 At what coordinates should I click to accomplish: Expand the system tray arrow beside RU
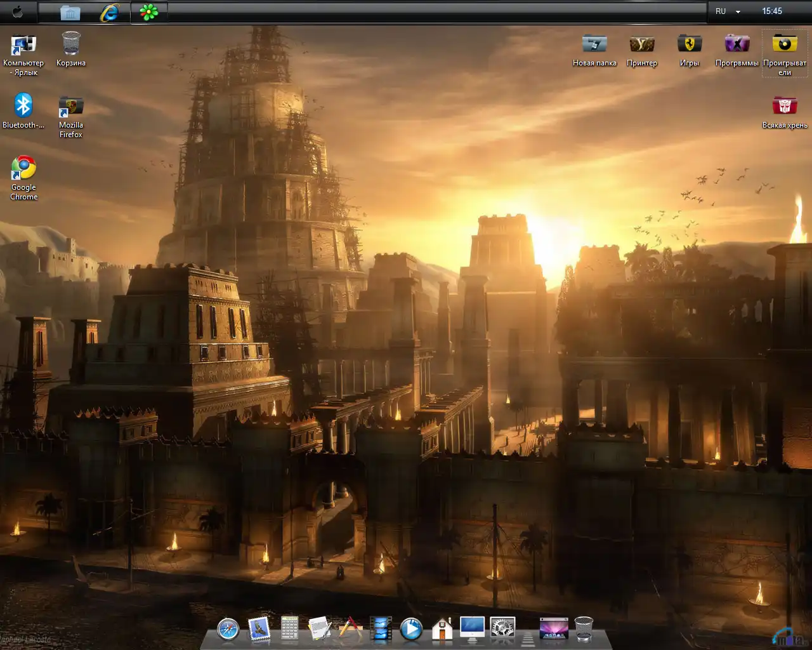pos(738,11)
